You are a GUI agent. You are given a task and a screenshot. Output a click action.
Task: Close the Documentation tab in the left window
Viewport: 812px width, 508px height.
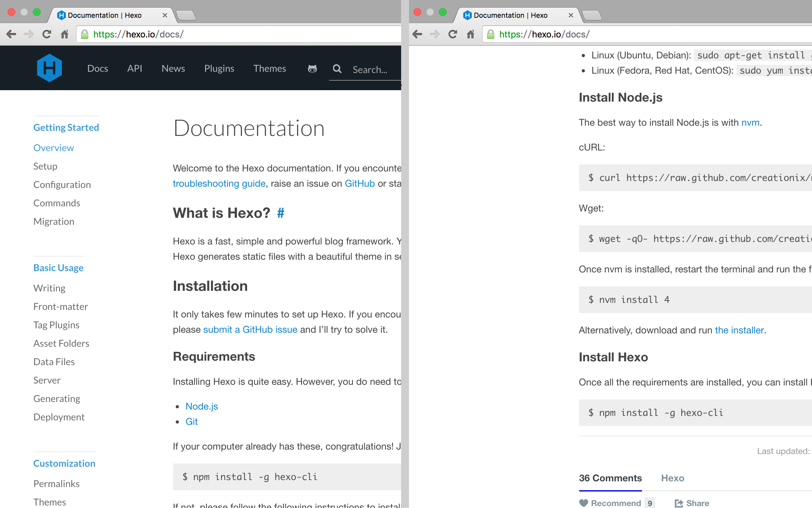(165, 16)
